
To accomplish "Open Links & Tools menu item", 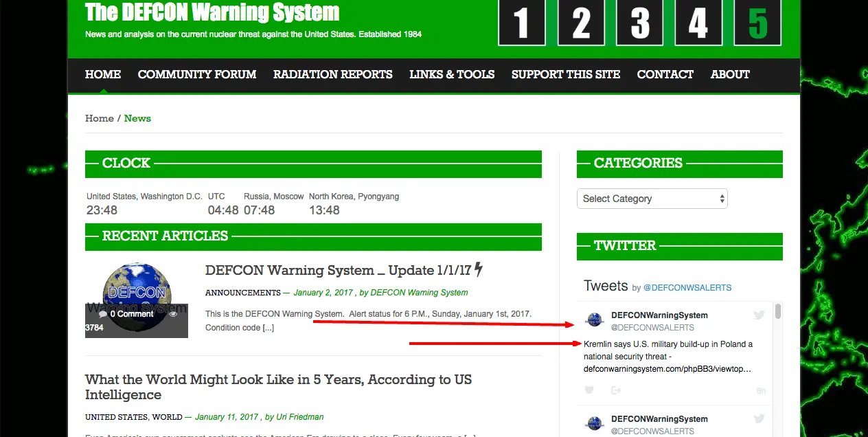I will tap(452, 74).
